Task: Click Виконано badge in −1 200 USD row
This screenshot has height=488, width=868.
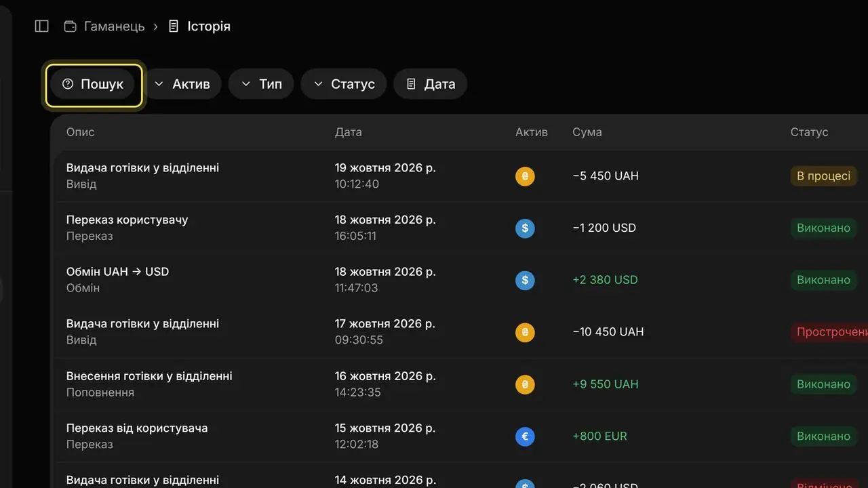Action: coord(823,228)
